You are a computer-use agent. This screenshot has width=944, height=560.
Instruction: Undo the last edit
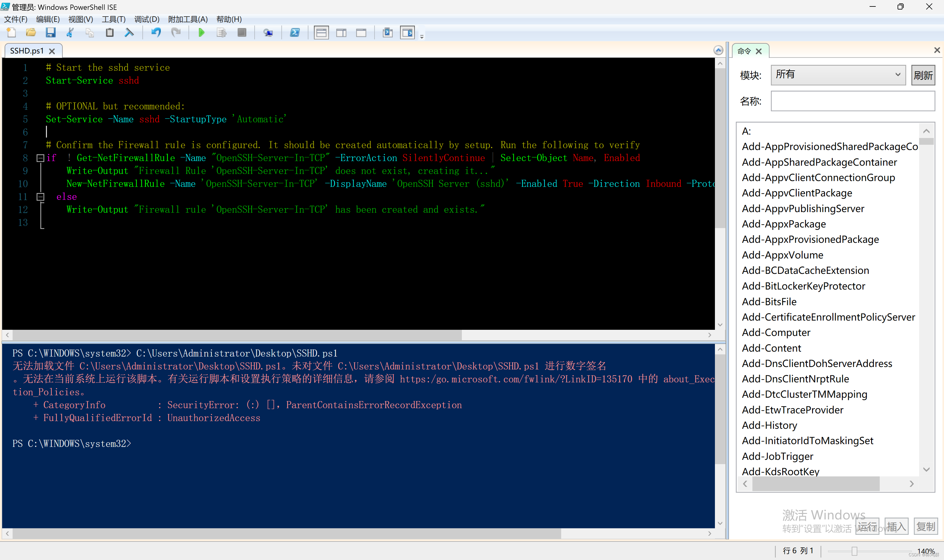pos(156,33)
